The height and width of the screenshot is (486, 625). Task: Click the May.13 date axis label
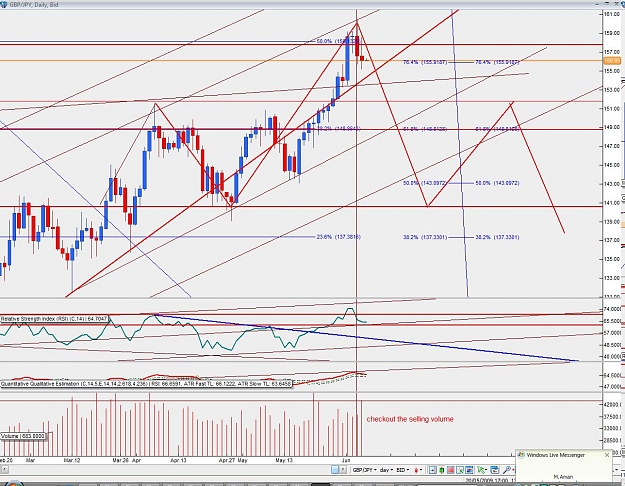click(284, 460)
